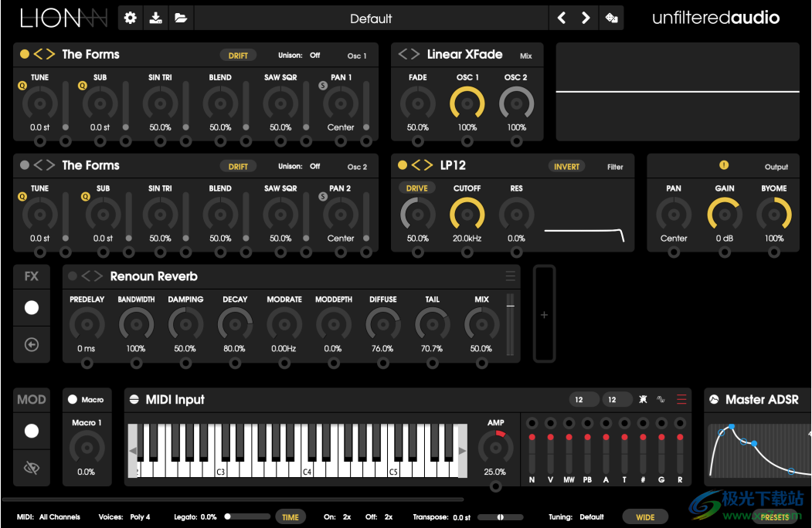Image resolution: width=812 pixels, height=528 pixels.
Task: Click the Macro module header
Action: (87, 400)
